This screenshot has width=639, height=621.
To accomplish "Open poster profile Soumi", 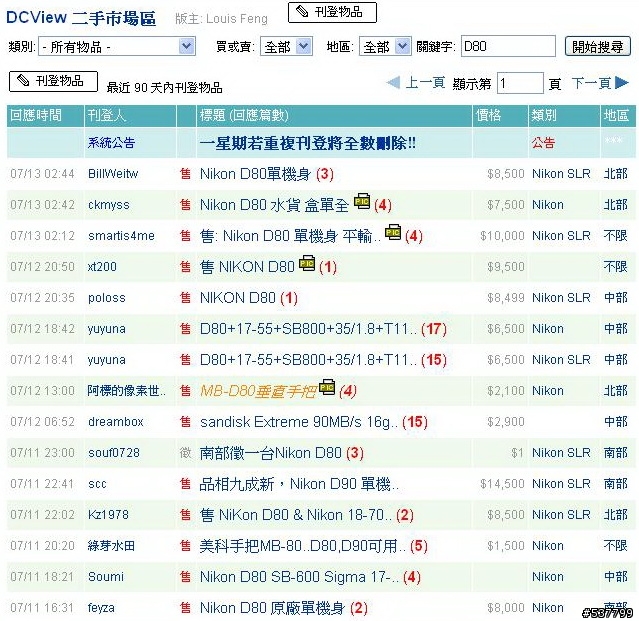I will [106, 577].
